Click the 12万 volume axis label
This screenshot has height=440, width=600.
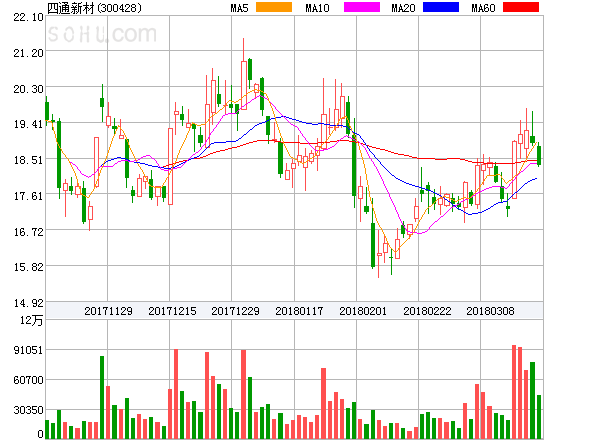coord(31,320)
